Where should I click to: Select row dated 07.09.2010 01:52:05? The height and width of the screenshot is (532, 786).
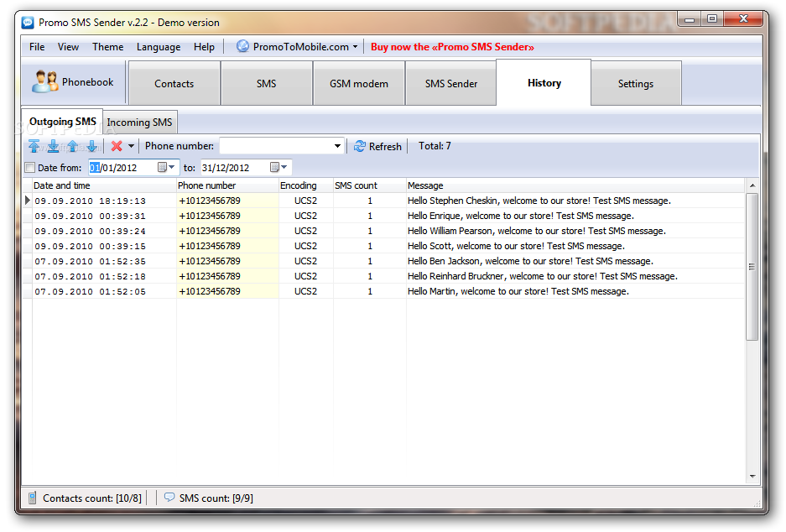pyautogui.click(x=383, y=291)
